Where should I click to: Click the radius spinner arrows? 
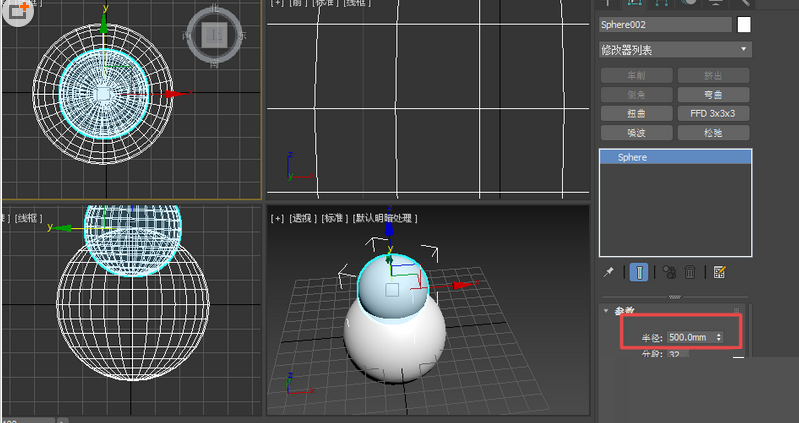[x=718, y=338]
